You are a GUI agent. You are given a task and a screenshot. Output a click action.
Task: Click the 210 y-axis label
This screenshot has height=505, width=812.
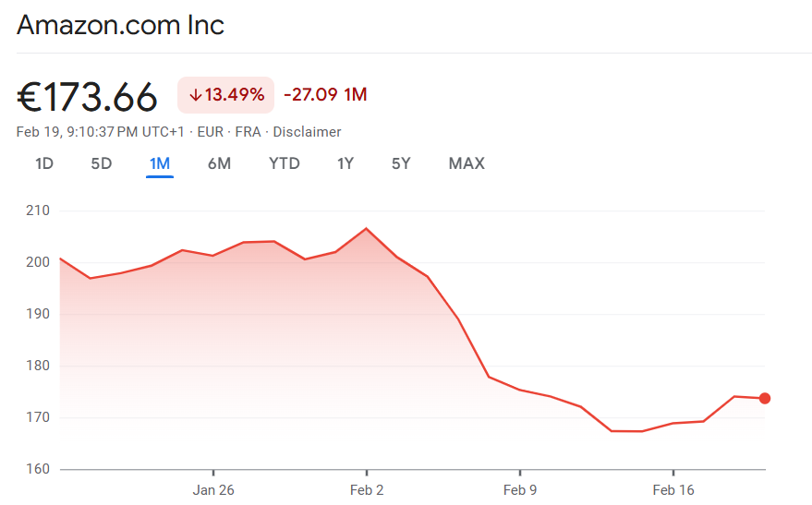pyautogui.click(x=38, y=210)
